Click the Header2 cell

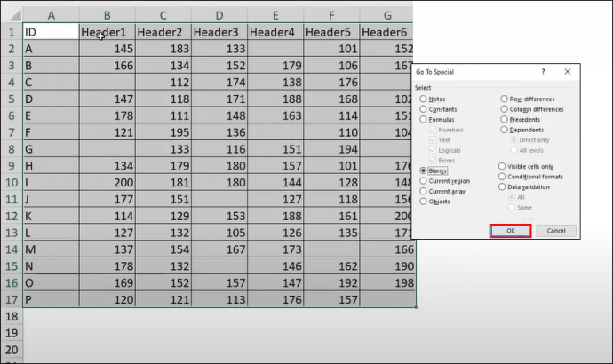163,32
